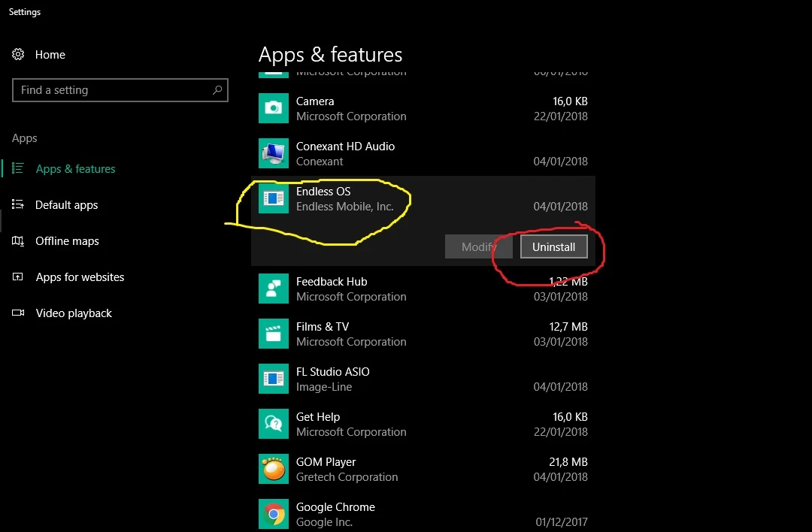Click the Apps & features page heading
812x532 pixels.
(x=330, y=55)
